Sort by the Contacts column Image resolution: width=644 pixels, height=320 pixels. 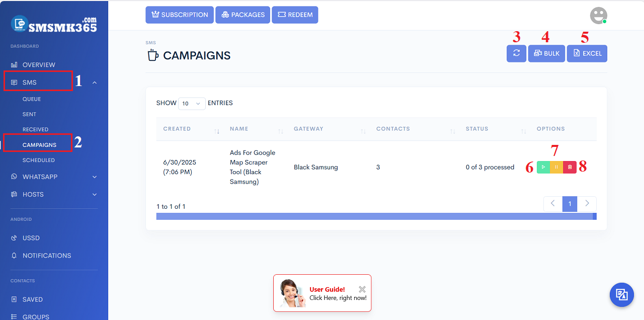pyautogui.click(x=414, y=129)
